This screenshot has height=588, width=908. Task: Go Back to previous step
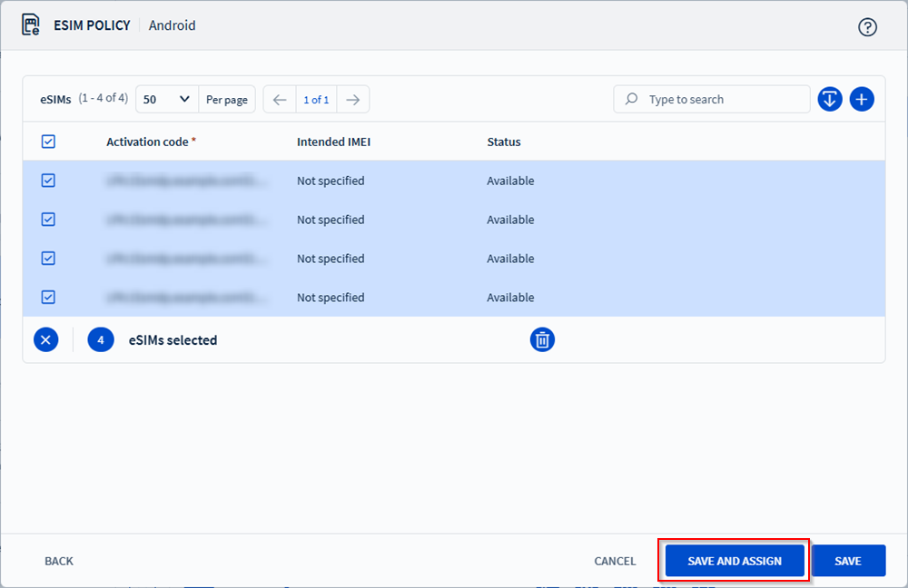click(59, 561)
